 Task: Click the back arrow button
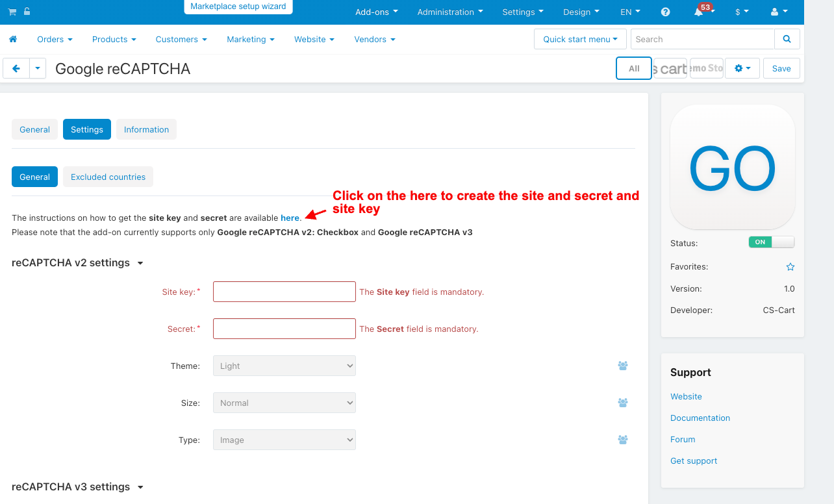(x=16, y=68)
